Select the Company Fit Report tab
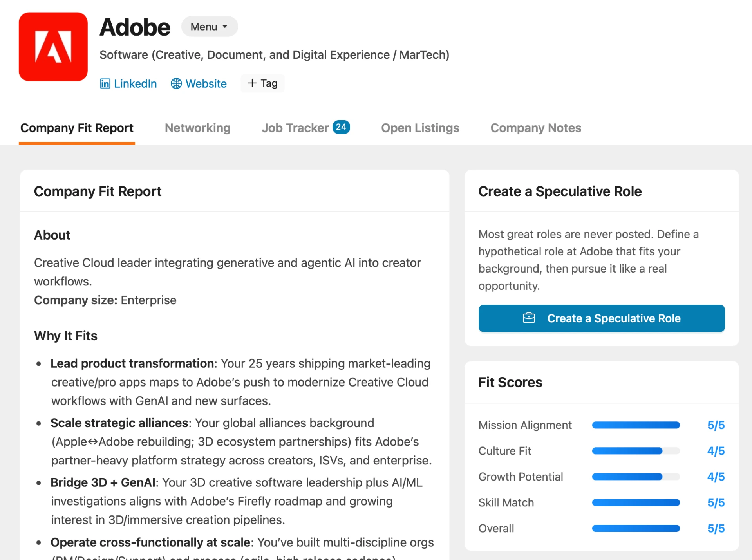Viewport: 752px width, 560px height. [77, 128]
